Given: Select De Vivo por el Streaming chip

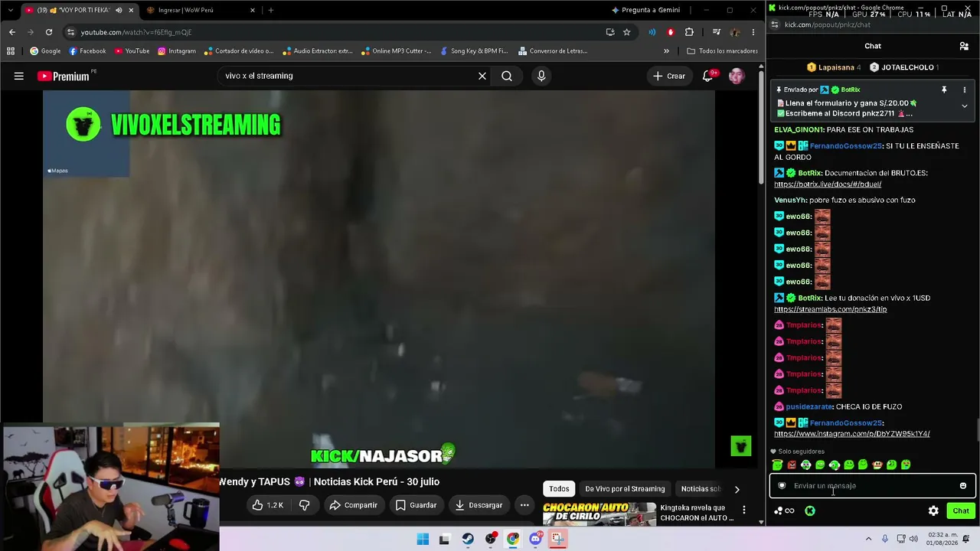Looking at the screenshot, I should [625, 489].
